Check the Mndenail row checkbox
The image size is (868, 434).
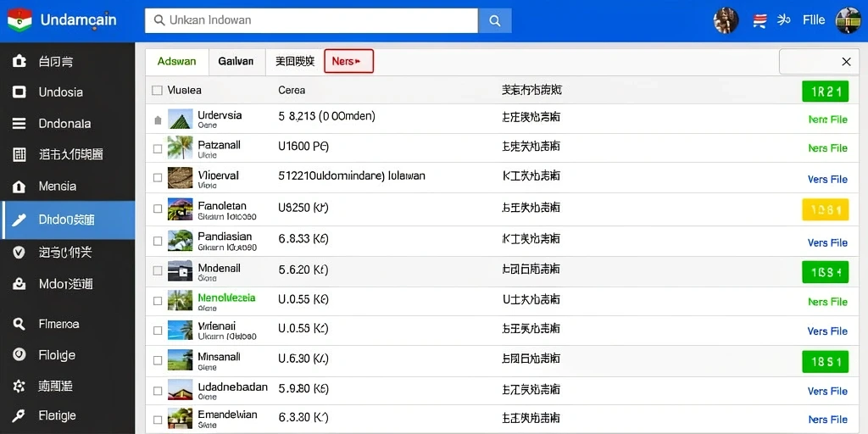click(158, 270)
